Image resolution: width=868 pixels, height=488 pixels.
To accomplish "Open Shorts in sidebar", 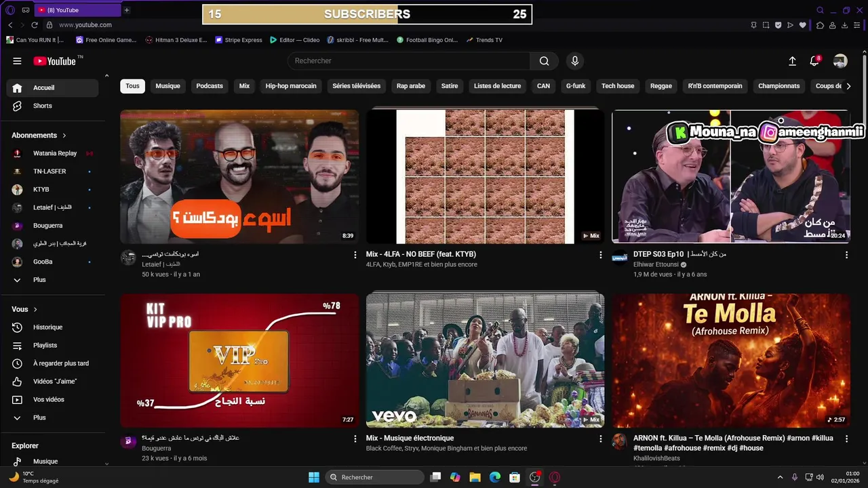I will (x=53, y=106).
